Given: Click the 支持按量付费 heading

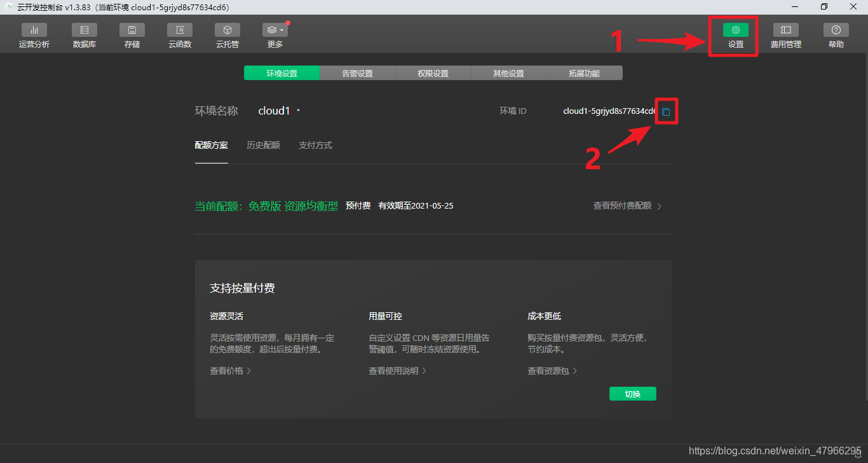Looking at the screenshot, I should tap(242, 288).
